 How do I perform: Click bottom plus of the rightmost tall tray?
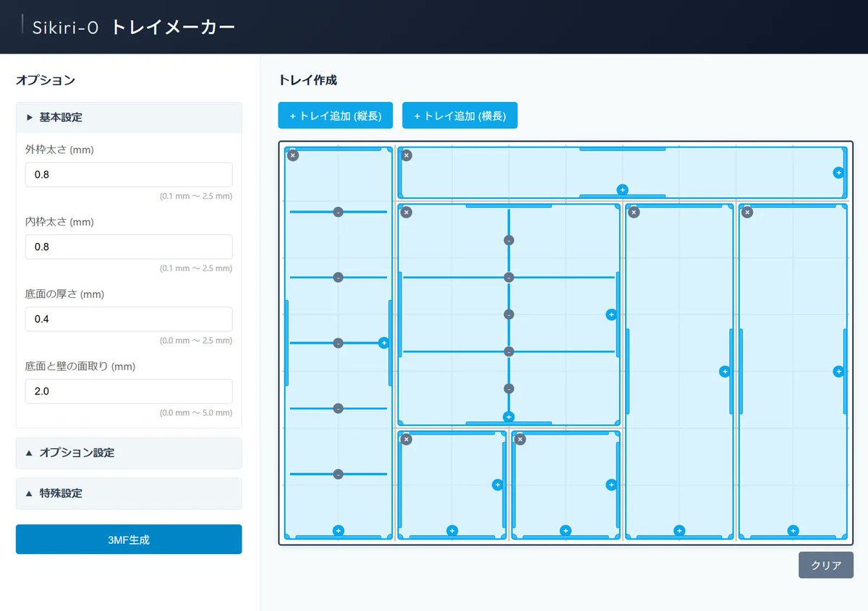pos(793,531)
